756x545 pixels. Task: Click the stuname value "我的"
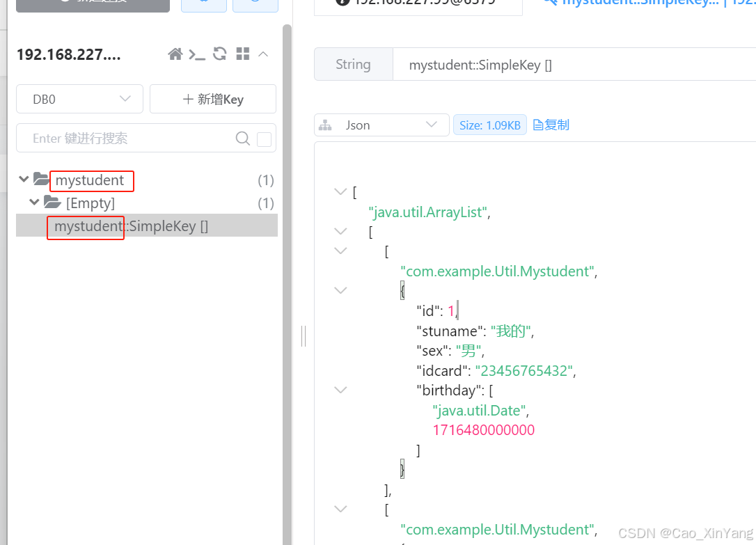pyautogui.click(x=510, y=331)
